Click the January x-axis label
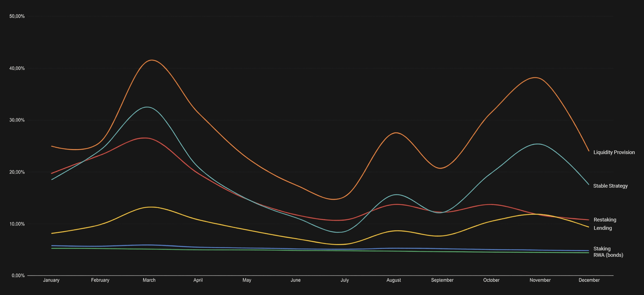Viewport: 644px width, 295px height. pyautogui.click(x=51, y=280)
